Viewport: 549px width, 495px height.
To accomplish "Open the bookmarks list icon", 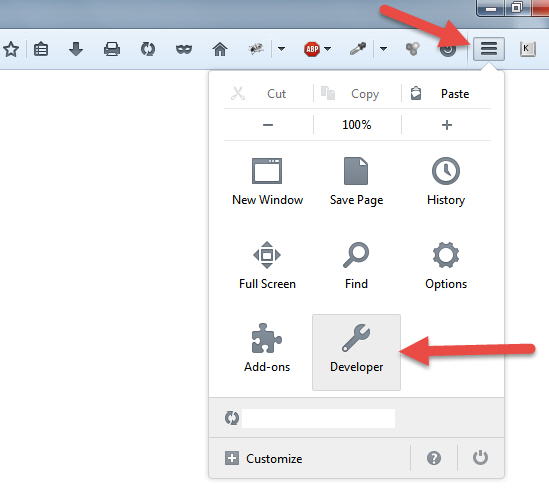I will (41, 49).
